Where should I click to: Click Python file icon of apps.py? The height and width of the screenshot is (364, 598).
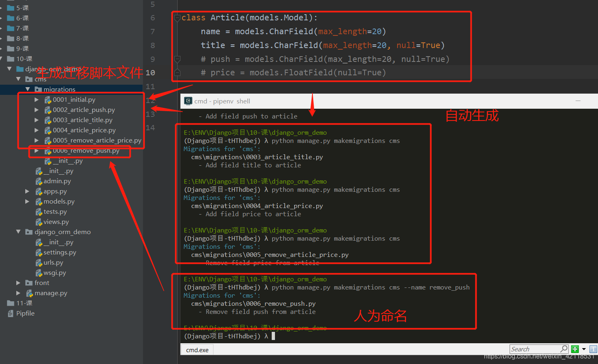(x=39, y=191)
